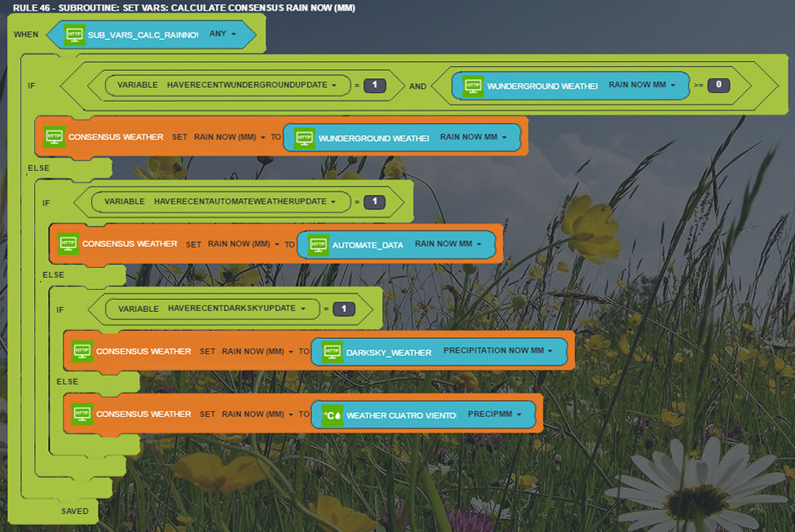Open the HAVERECENTDARKSKYUPDATE variable dropdown

coord(236,309)
